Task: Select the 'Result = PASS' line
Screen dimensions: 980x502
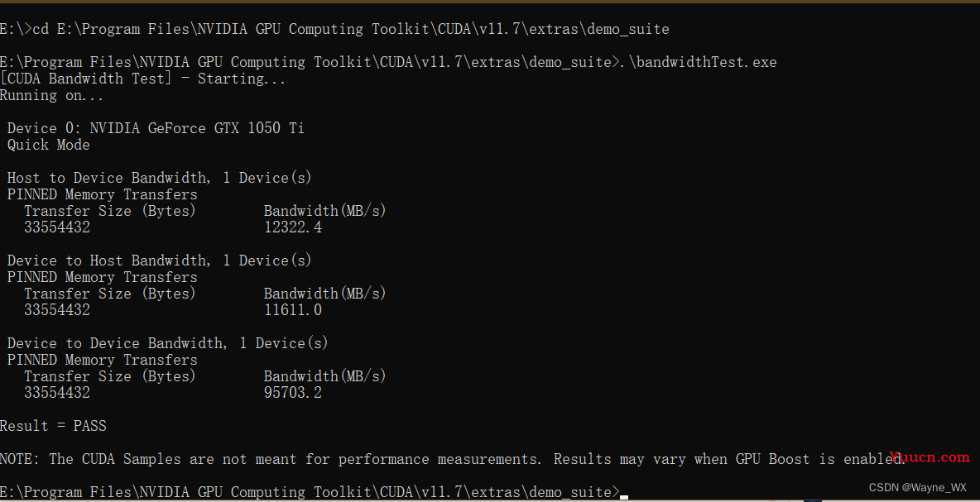Action: [53, 426]
